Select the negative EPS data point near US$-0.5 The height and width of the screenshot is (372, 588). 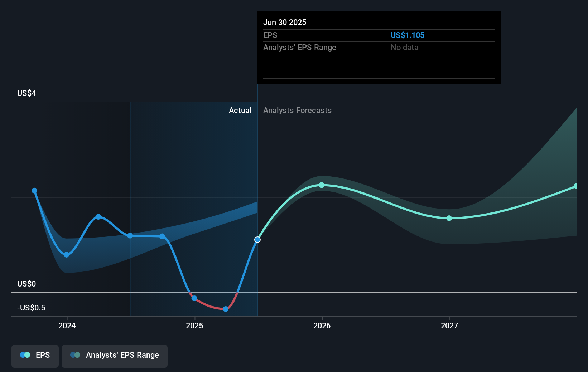pyautogui.click(x=225, y=309)
